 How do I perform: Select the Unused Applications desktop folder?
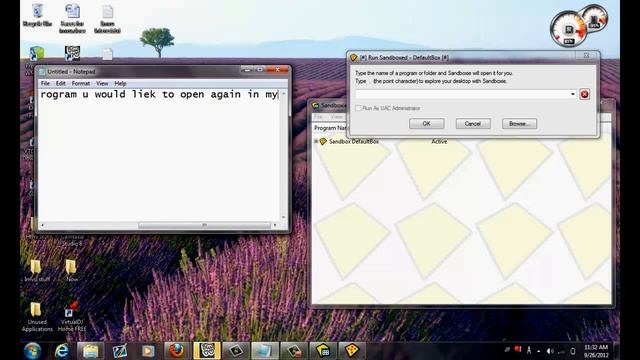pyautogui.click(x=37, y=317)
